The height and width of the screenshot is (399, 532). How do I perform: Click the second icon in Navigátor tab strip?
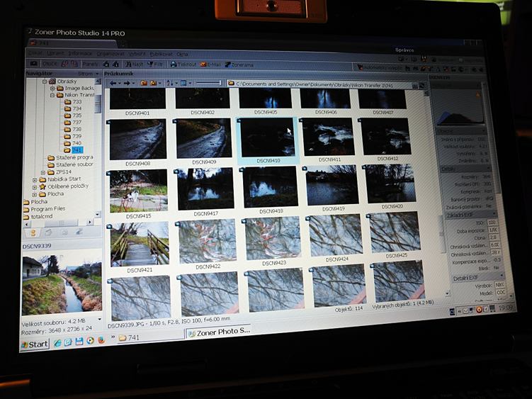click(48, 232)
